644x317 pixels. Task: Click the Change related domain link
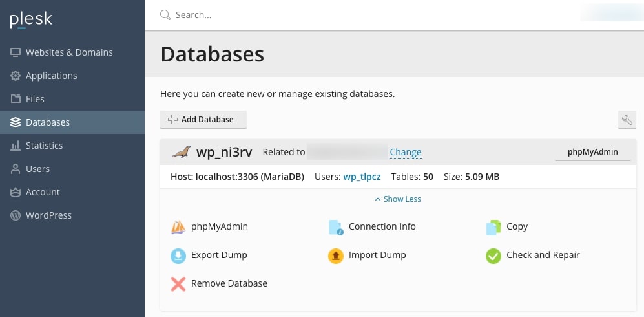click(x=405, y=153)
